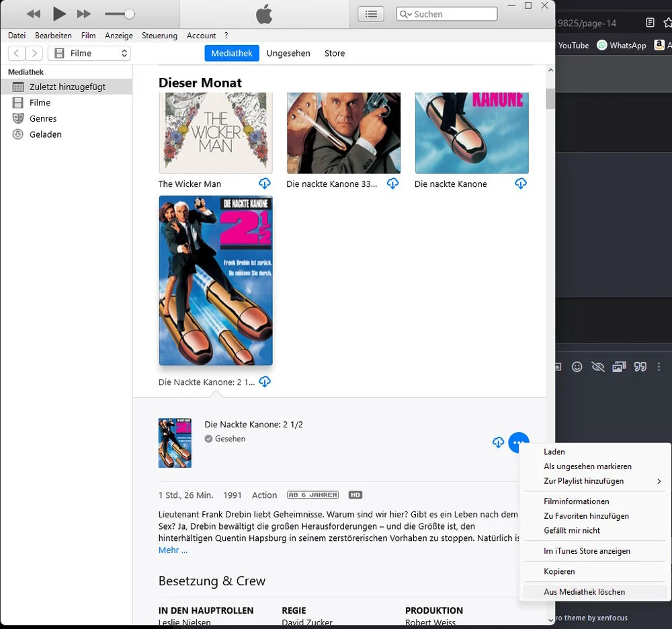Go forward with the right arrow button
This screenshot has width=672, height=629.
[34, 53]
